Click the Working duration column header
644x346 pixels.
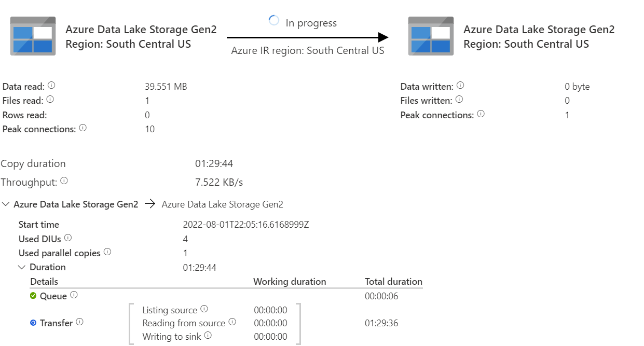point(290,281)
